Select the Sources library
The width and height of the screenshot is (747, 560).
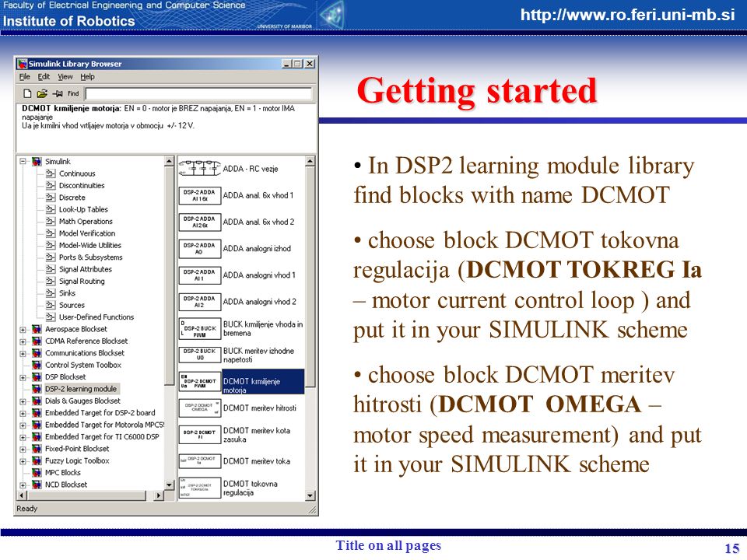[x=72, y=305]
